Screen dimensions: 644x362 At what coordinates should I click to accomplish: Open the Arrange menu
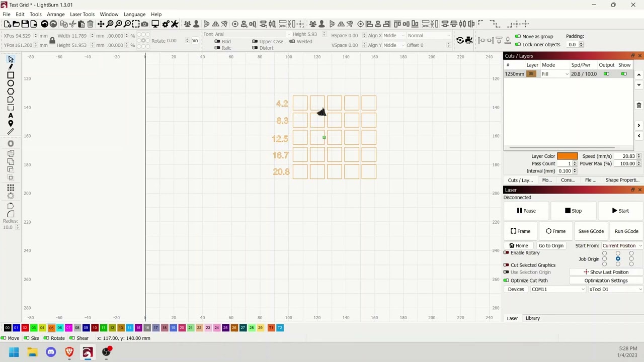(x=55, y=14)
